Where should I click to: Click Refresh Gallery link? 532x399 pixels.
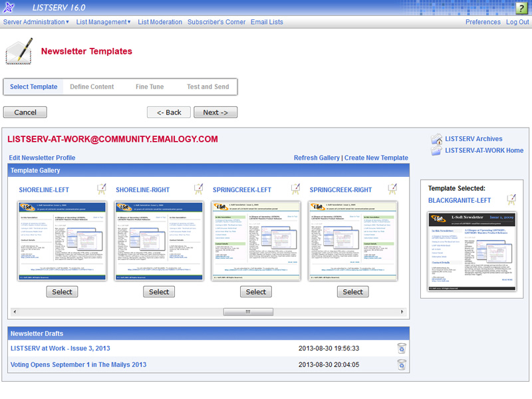point(317,158)
